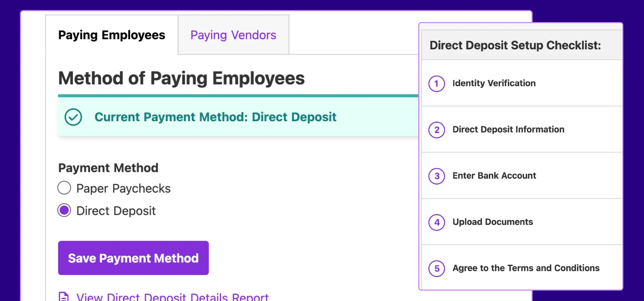
Task: Click the Current Payment Method banner text
Action: click(x=215, y=117)
